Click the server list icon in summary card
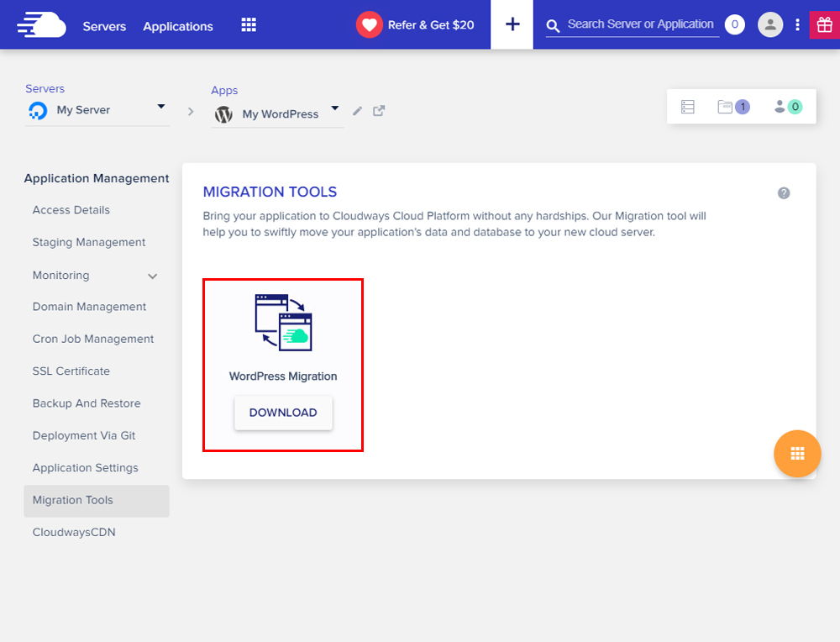Screen dimensions: 840x642 click(x=687, y=107)
